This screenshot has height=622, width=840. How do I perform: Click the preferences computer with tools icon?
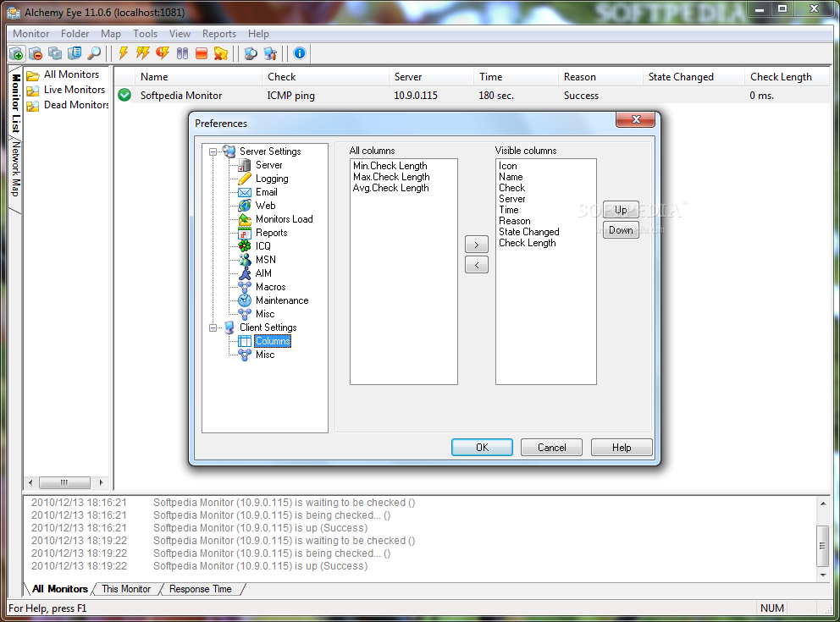pyautogui.click(x=270, y=53)
